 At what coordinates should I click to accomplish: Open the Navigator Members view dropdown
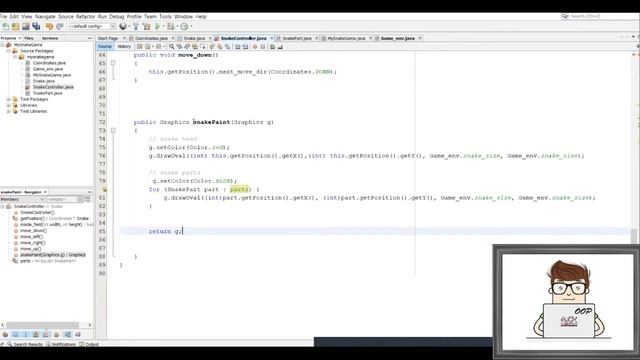pos(22,199)
